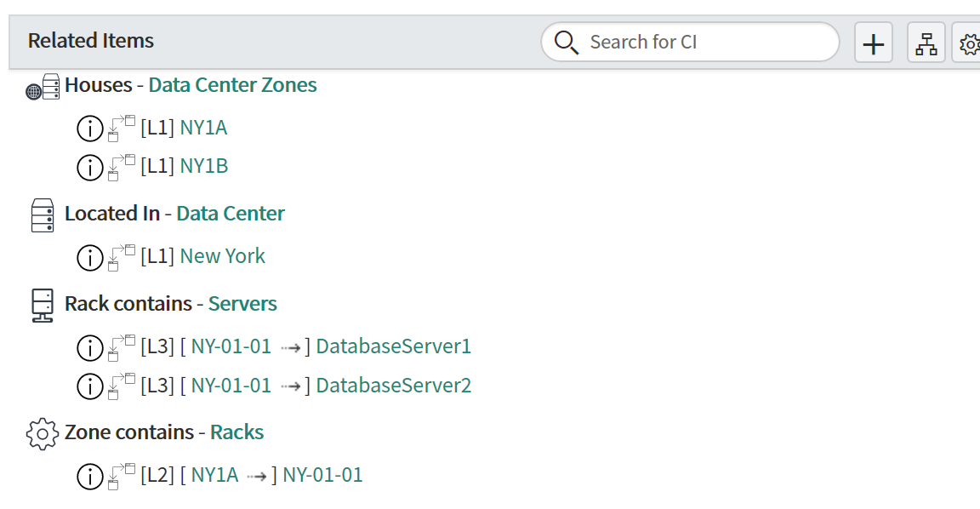
Task: Click the gear icon beside Zone contains
Action: (42, 434)
